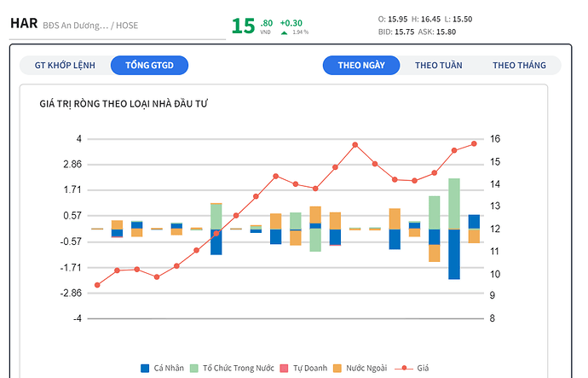Image resolution: width=588 pixels, height=378 pixels.
Task: Click the green up-arrow price change icon
Action: [x=285, y=32]
